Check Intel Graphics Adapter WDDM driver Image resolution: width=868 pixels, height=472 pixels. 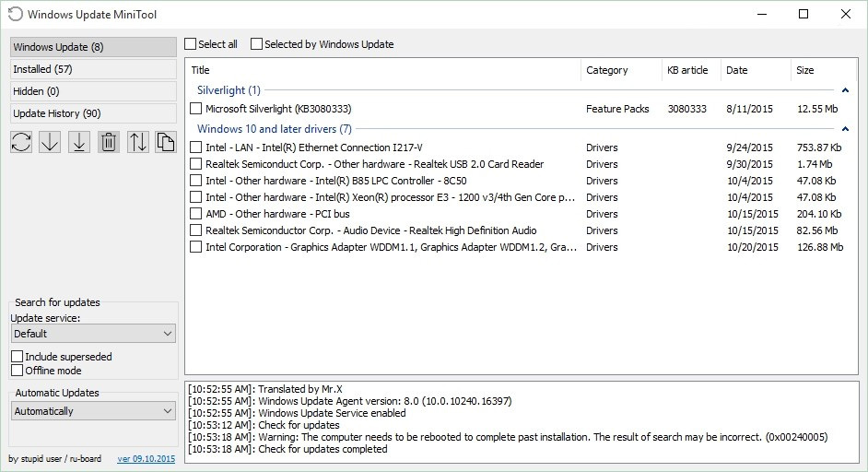click(x=195, y=247)
